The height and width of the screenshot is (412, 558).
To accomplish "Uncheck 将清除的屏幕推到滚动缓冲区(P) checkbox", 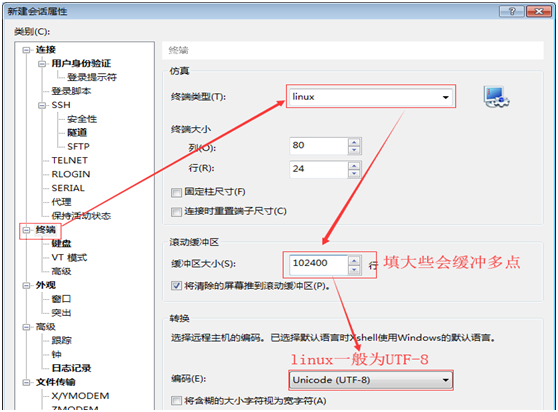I will [176, 286].
